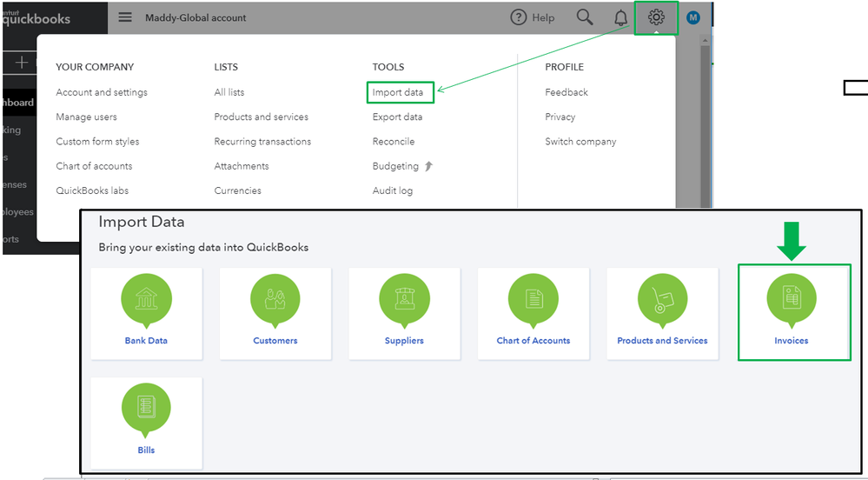Open Audit log

click(393, 190)
